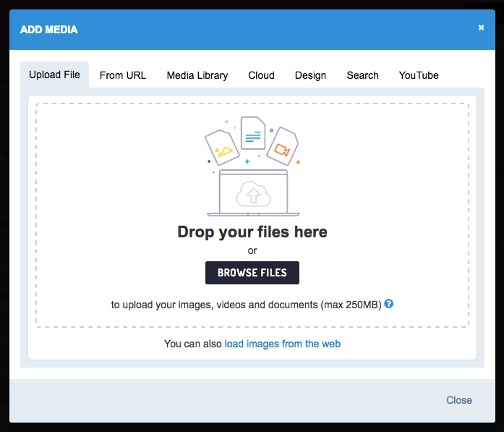Switch to the From URL tab
504x432 pixels.
[x=123, y=75]
